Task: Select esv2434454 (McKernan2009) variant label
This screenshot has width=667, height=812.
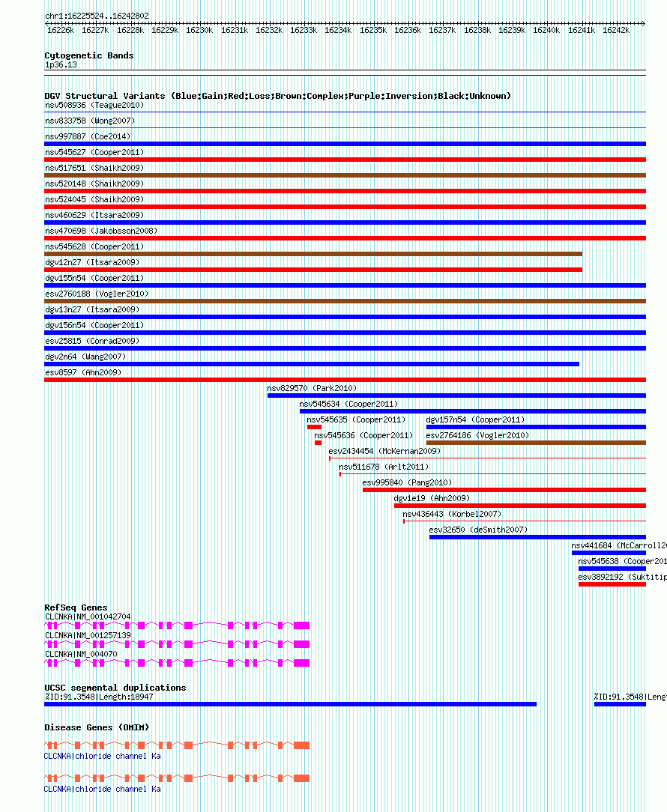Action: (x=384, y=451)
